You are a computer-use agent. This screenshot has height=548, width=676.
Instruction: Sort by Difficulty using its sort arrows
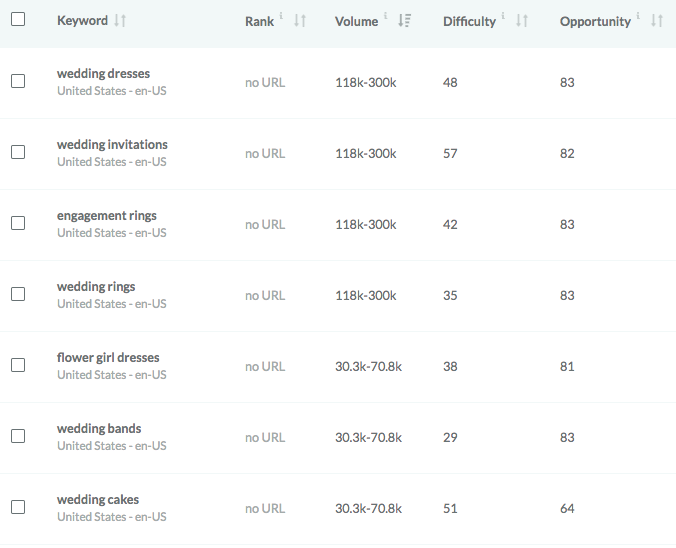coord(521,21)
